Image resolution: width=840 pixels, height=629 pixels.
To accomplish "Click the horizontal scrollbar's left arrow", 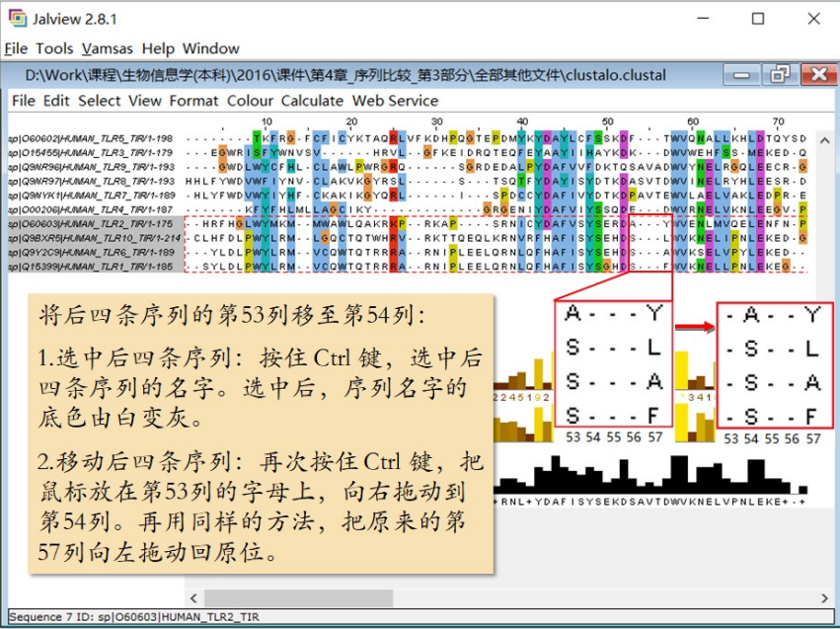I will (194, 598).
